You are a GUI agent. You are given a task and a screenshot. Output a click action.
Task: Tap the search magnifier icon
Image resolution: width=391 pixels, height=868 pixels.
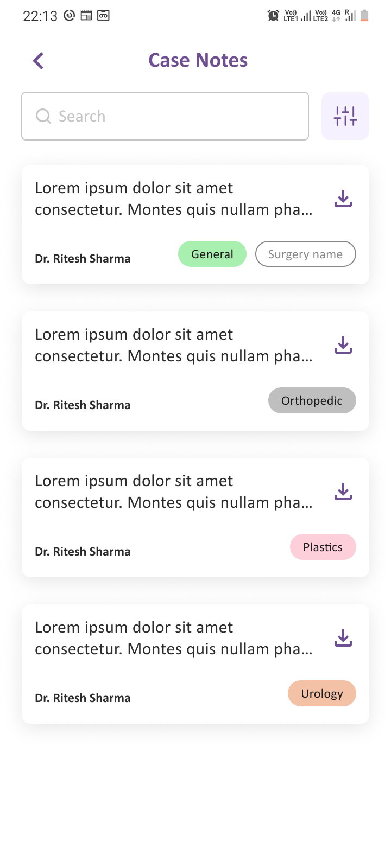tap(43, 116)
